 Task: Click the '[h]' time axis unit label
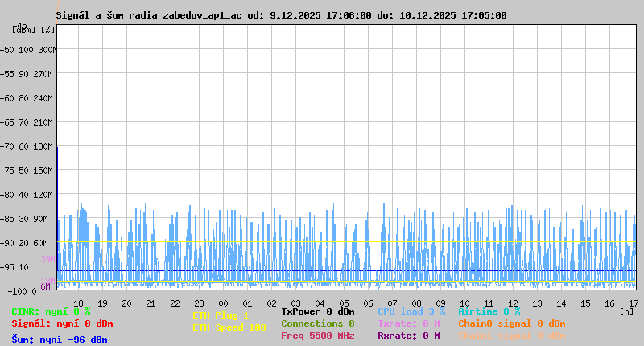click(x=627, y=310)
